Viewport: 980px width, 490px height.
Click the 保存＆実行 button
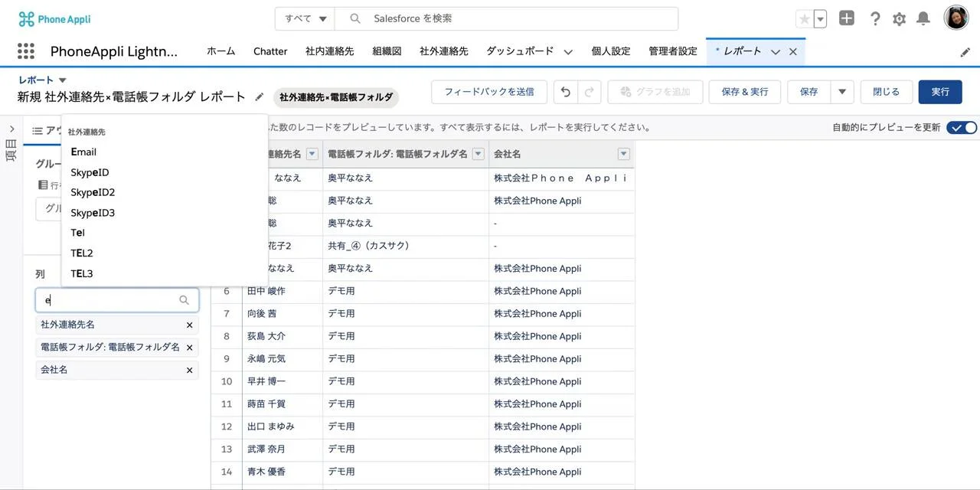744,92
